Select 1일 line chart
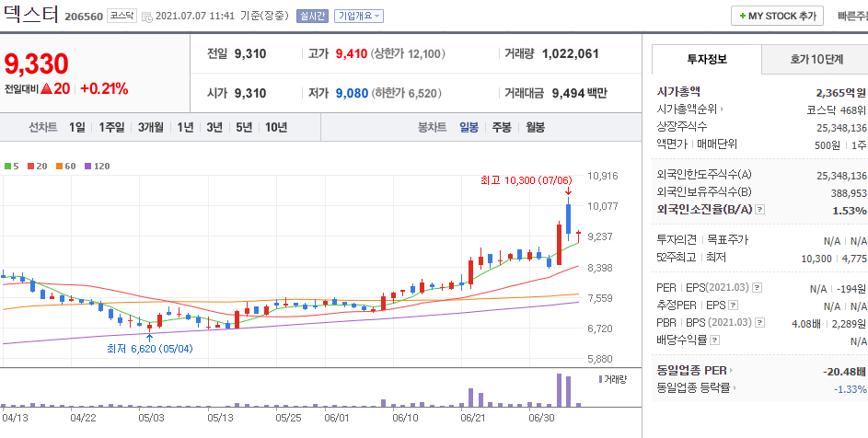The width and height of the screenshot is (868, 438). coord(77,127)
